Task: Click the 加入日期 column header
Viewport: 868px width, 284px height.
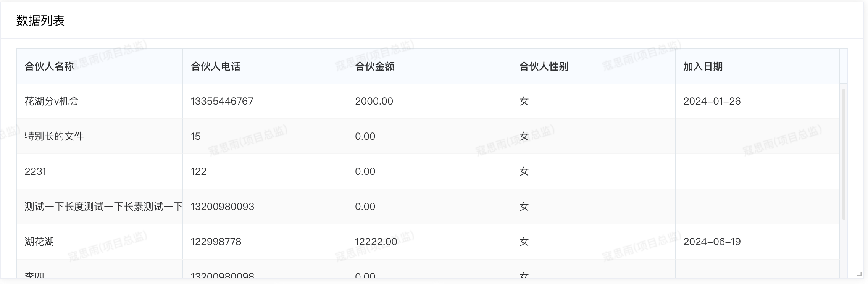Action: (703, 66)
